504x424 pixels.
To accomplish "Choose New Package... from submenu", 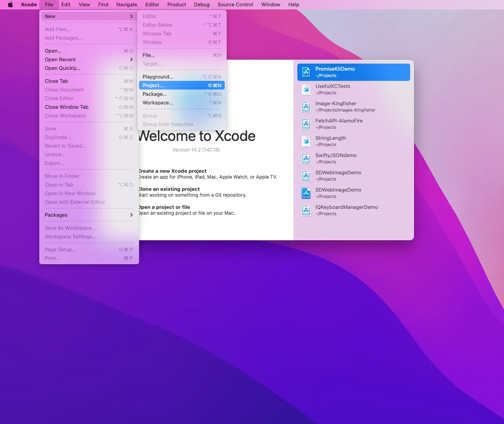I will pos(182,94).
